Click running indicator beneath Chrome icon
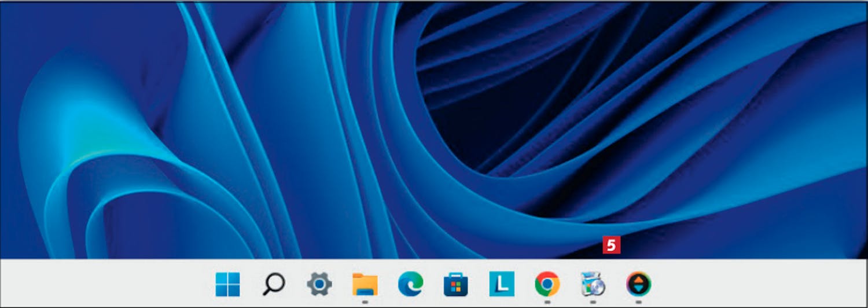 click(x=547, y=302)
